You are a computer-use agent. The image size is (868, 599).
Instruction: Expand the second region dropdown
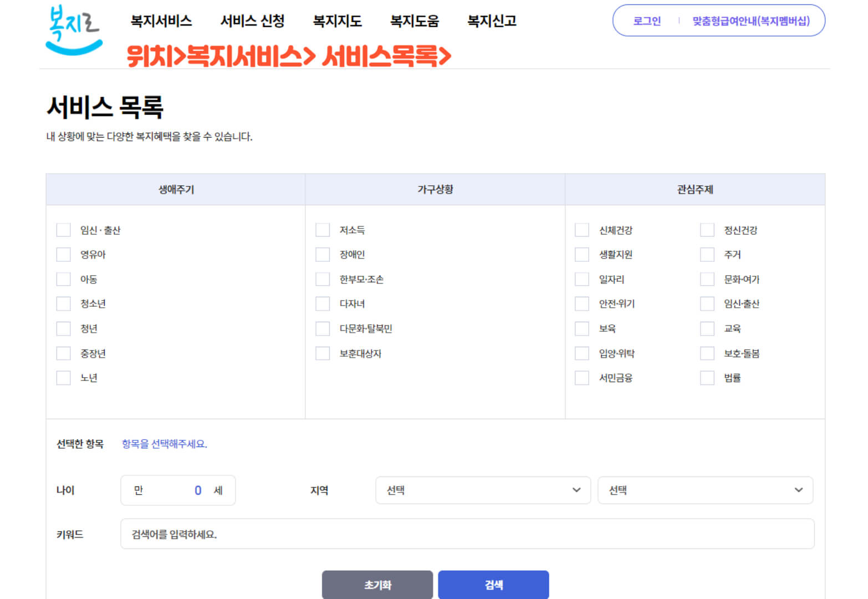705,490
